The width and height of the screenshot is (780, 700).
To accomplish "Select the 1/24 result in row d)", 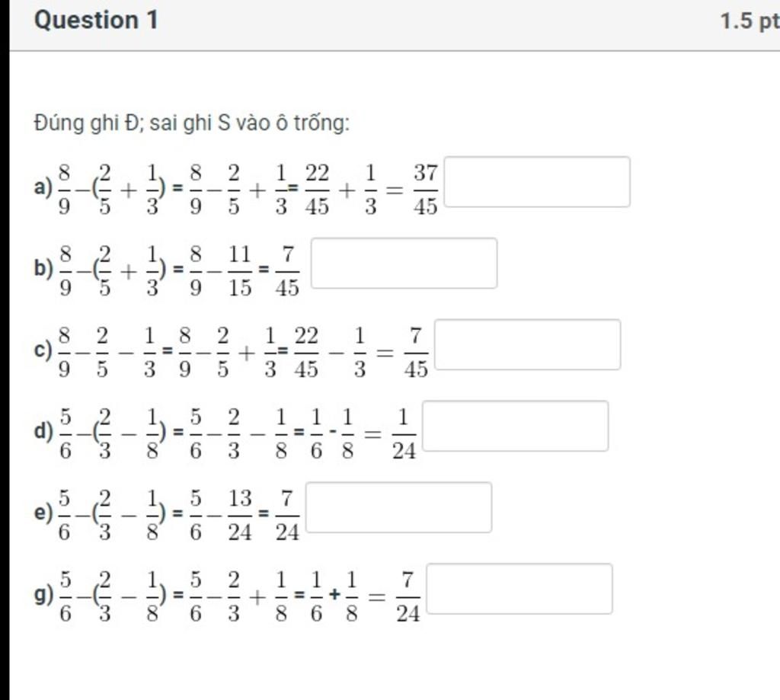I will coord(404,434).
